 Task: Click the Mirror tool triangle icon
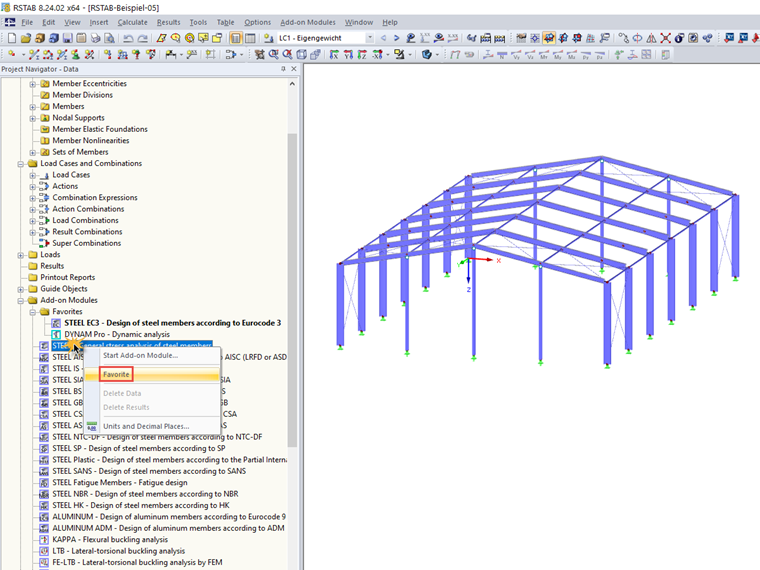[651, 38]
